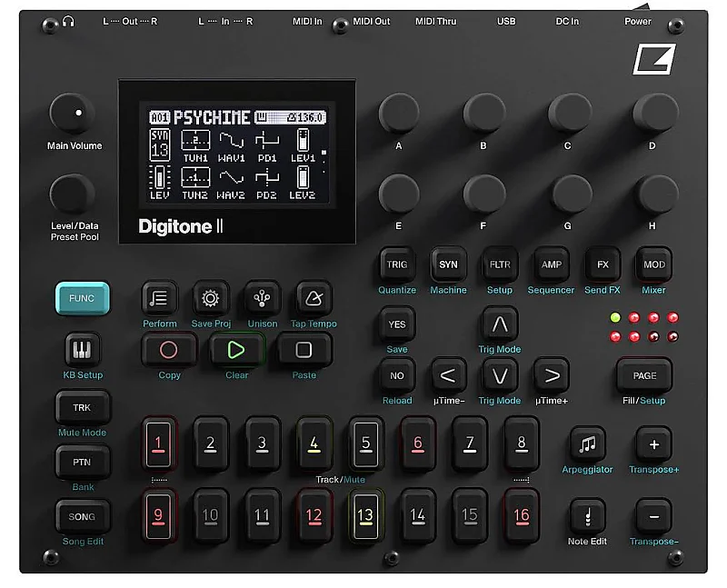Screen dimensions: 727x588
Task: Toggle the teal FUNC button
Action: [82, 298]
